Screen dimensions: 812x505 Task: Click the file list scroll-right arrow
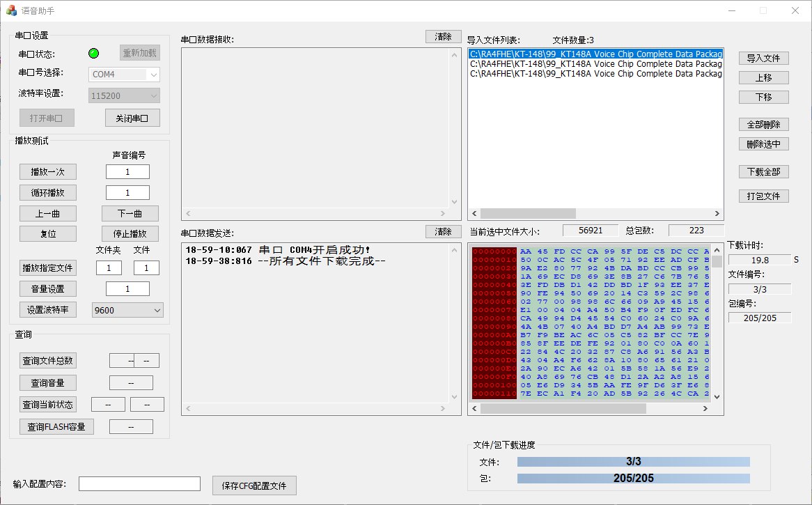point(717,213)
